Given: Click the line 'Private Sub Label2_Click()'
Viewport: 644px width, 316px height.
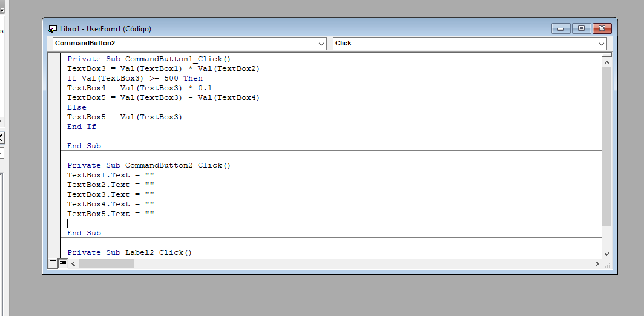Looking at the screenshot, I should tap(130, 252).
